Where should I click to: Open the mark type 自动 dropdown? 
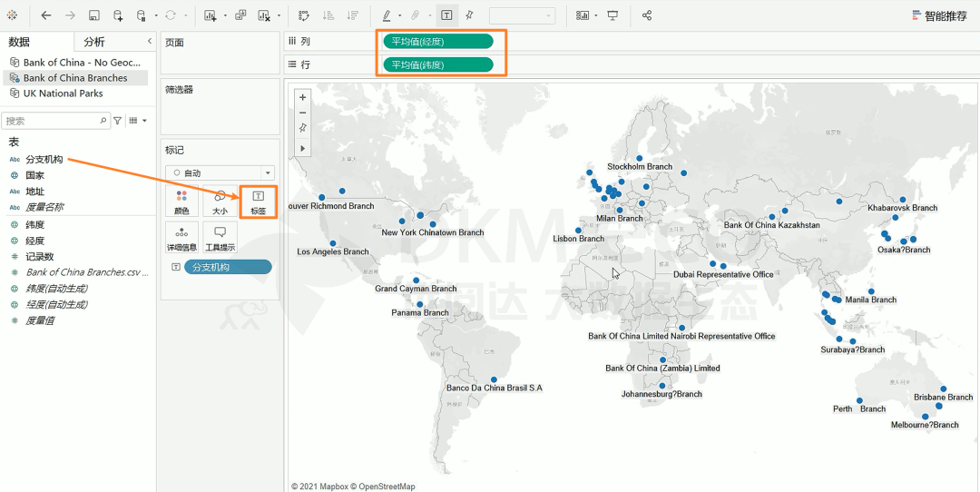(x=220, y=173)
